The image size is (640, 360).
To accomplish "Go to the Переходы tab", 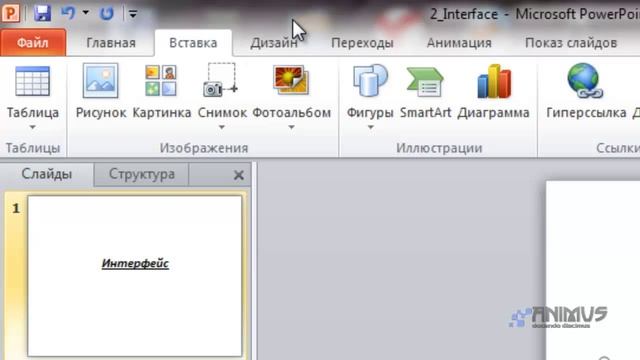I will [x=362, y=42].
